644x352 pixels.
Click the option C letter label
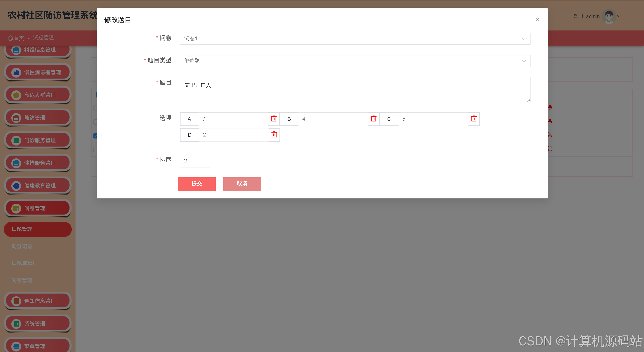click(x=389, y=119)
